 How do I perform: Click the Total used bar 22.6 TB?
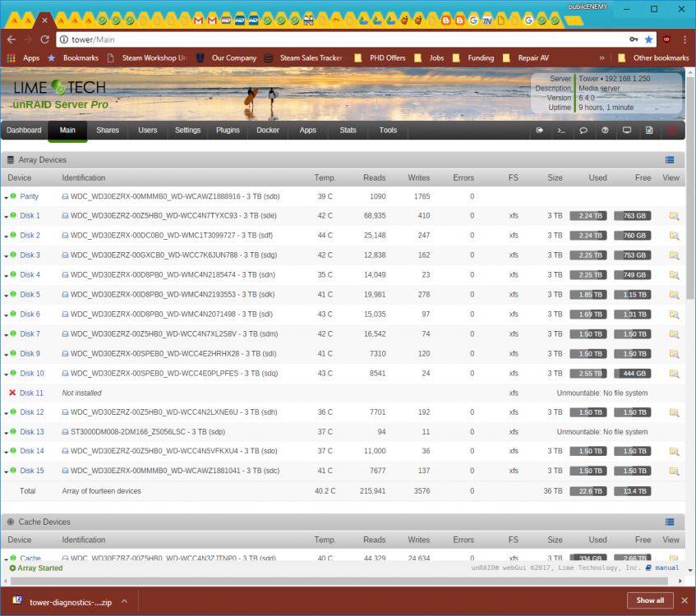pyautogui.click(x=588, y=491)
